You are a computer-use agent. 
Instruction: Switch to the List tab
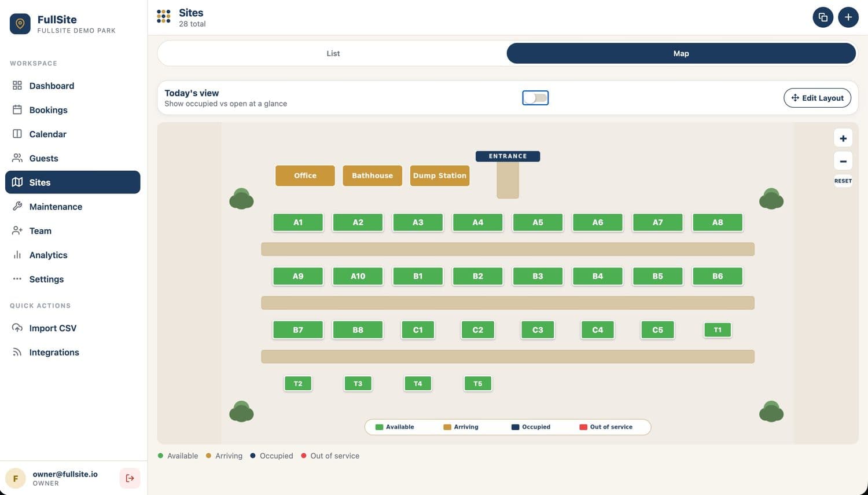coord(333,53)
